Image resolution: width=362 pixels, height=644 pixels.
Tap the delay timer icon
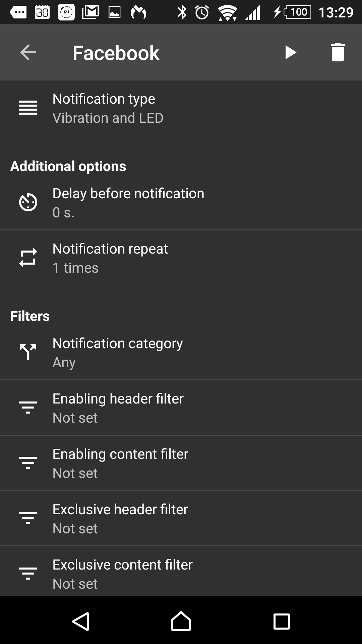click(x=28, y=202)
